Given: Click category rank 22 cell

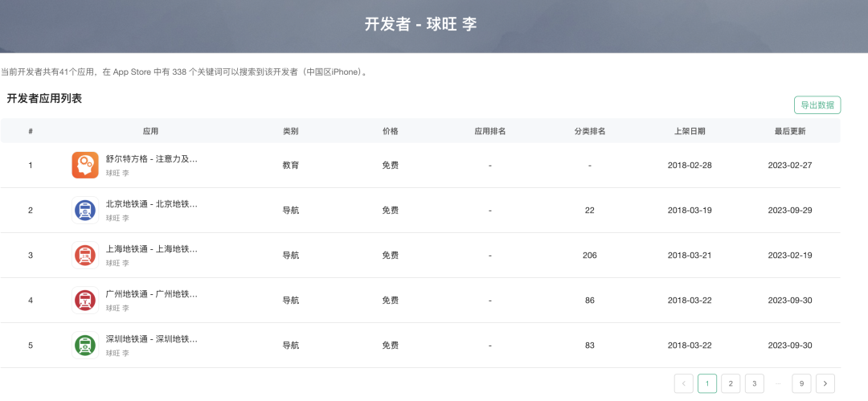Looking at the screenshot, I should click(590, 210).
